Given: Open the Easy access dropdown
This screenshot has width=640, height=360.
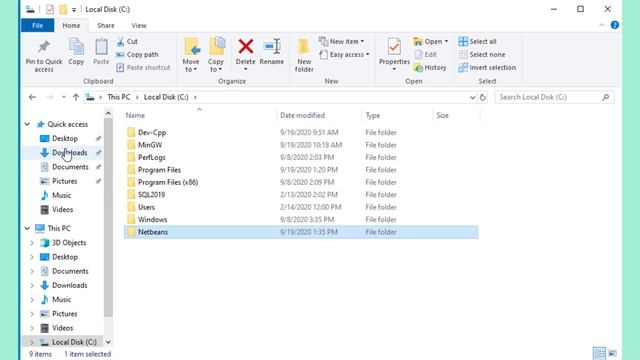Looking at the screenshot, I should [344, 55].
